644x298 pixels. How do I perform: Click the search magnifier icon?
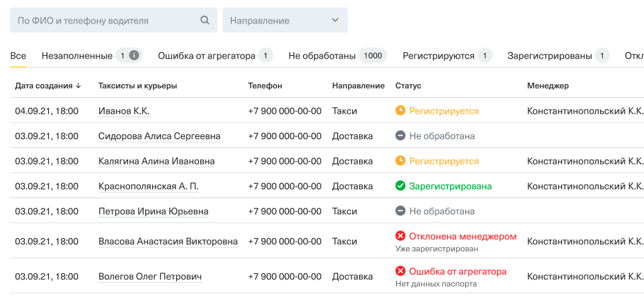click(x=204, y=21)
